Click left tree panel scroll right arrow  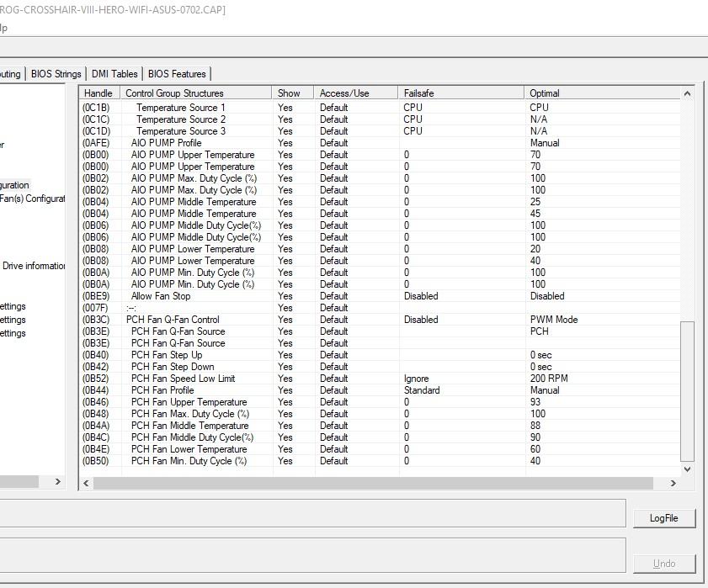pyautogui.click(x=58, y=481)
